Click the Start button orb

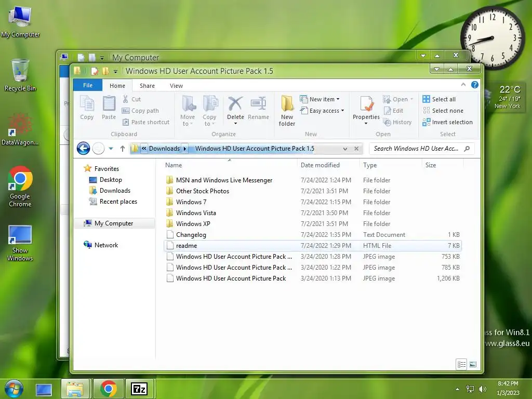tap(14, 389)
